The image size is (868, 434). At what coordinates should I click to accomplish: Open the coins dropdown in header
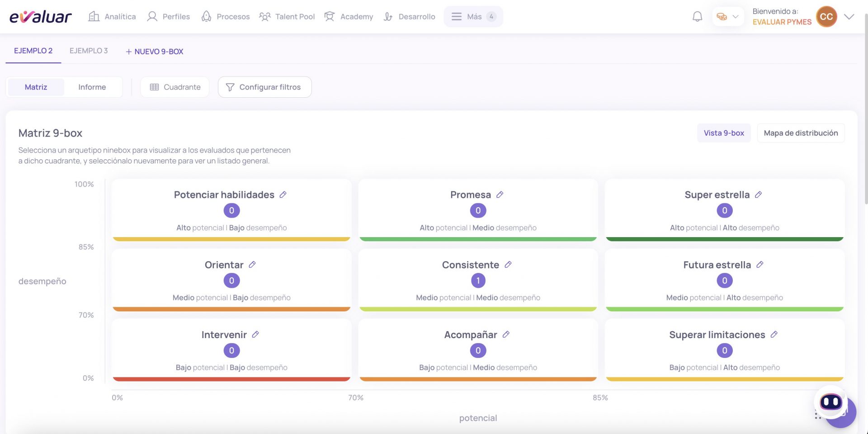727,17
